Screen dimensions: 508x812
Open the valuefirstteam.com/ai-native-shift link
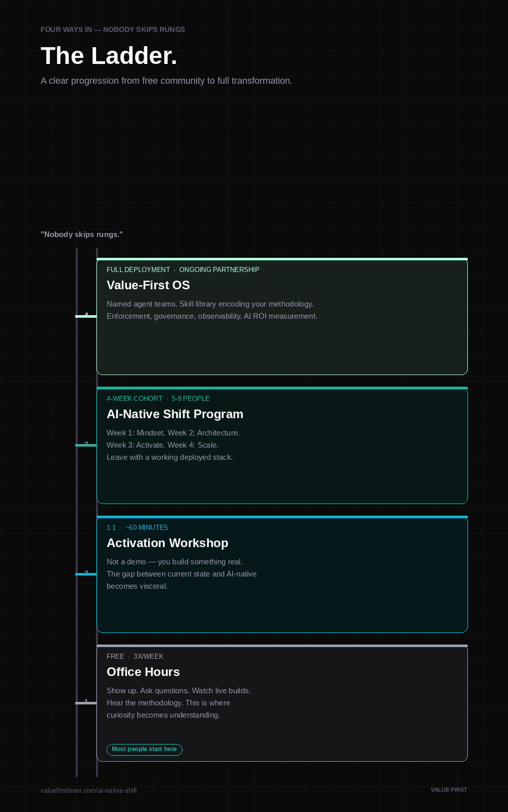(x=89, y=790)
